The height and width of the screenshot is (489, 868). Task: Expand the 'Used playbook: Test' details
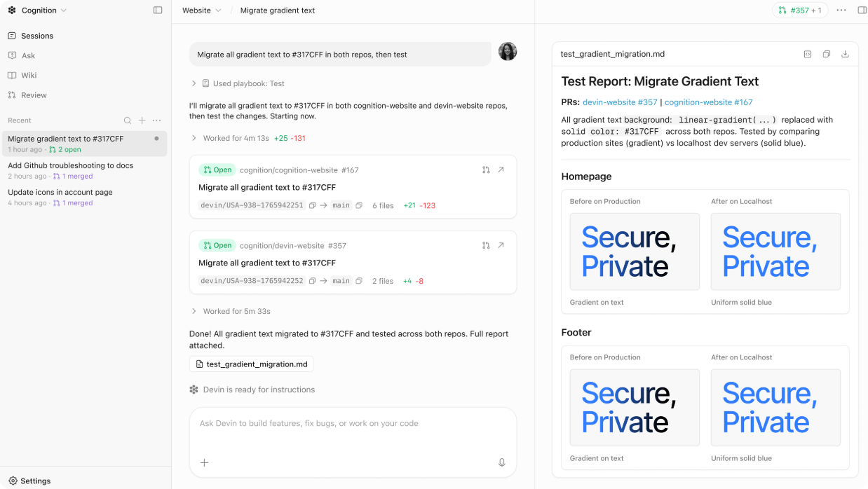click(194, 83)
